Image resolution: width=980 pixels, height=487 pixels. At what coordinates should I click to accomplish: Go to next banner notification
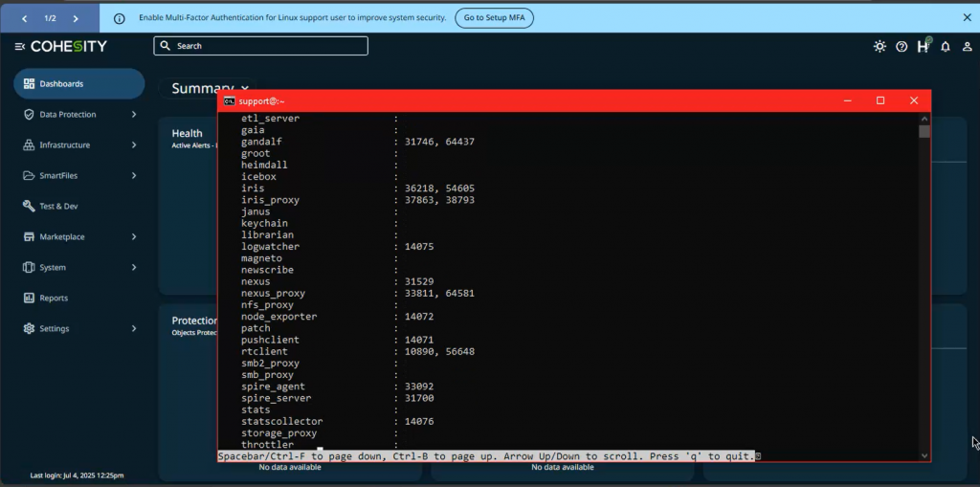[76, 18]
